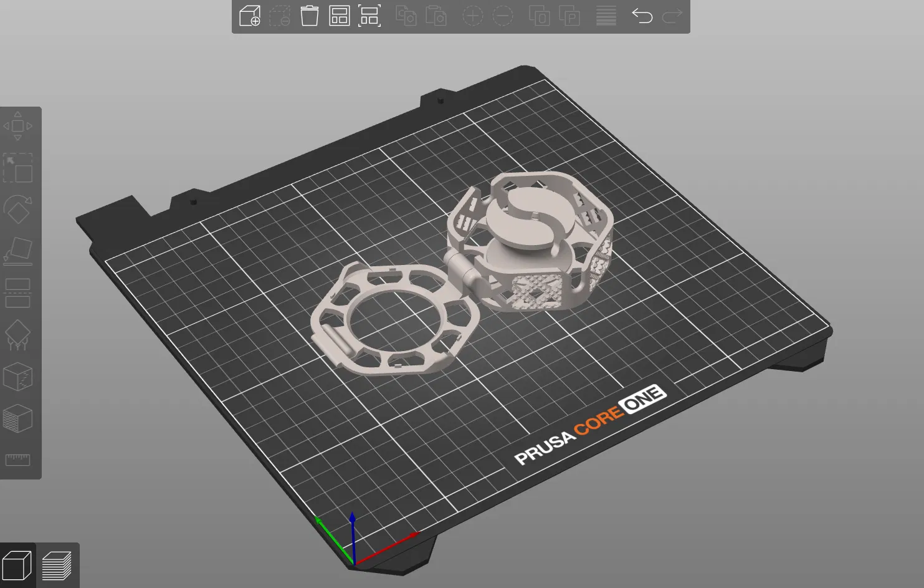This screenshot has width=924, height=588.
Task: Open the Cut tool
Action: click(x=17, y=293)
